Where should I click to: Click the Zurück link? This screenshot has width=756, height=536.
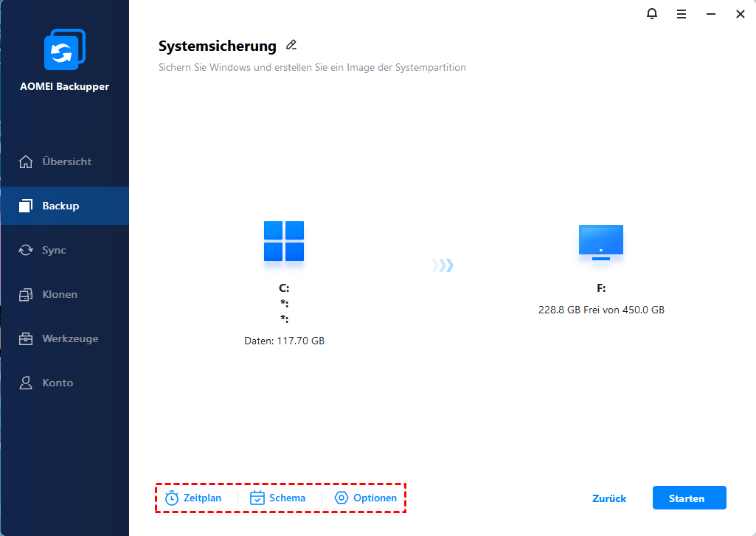[x=609, y=498]
